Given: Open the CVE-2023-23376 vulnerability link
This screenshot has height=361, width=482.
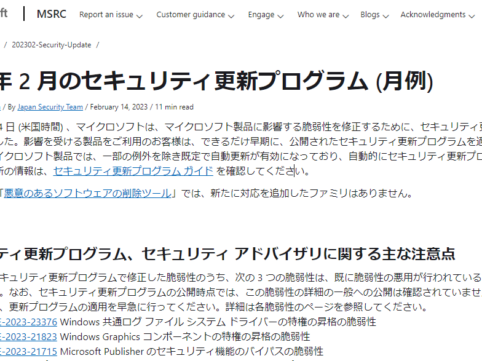Looking at the screenshot, I should pos(28,322).
